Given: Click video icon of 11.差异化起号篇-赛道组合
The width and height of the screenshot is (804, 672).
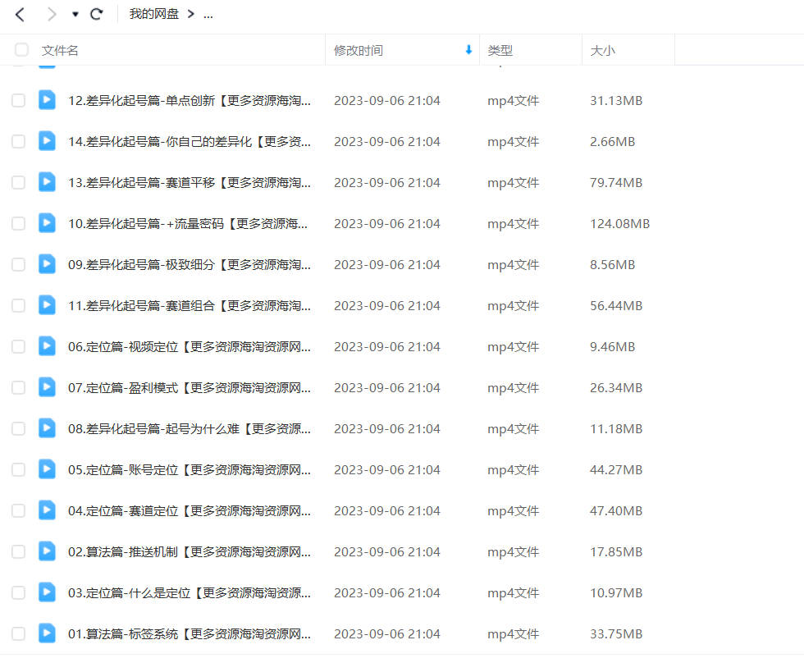Looking at the screenshot, I should (x=47, y=304).
